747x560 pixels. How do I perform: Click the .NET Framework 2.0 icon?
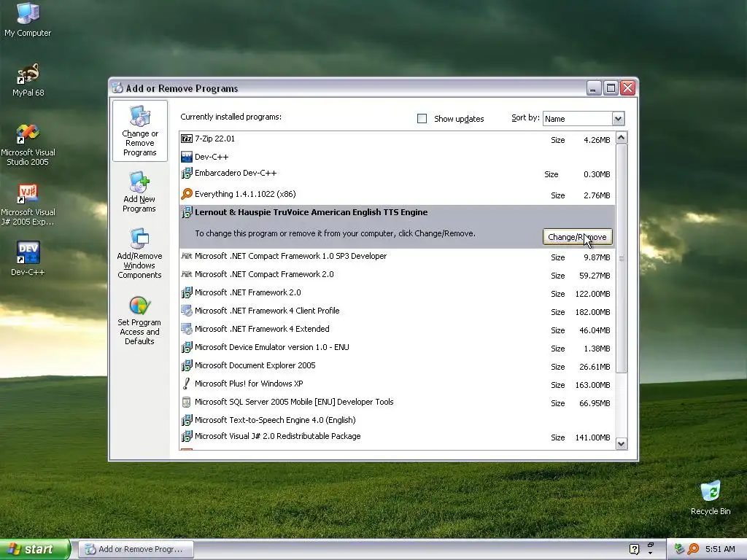(x=187, y=292)
